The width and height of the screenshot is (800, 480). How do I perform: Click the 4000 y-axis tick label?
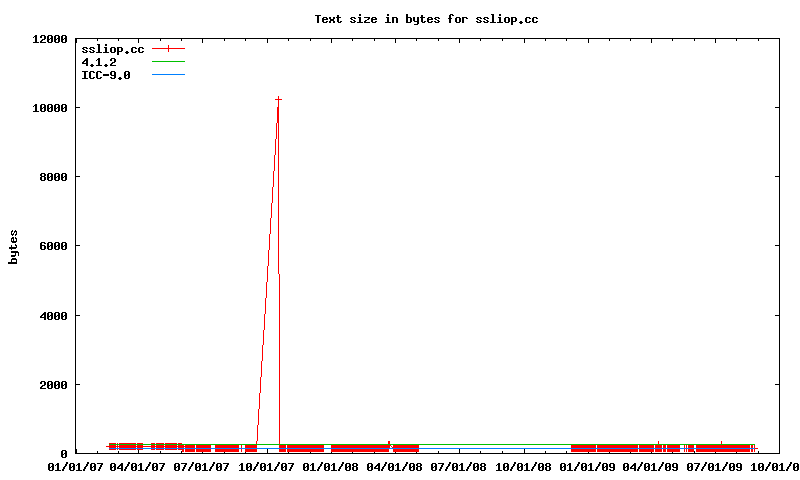coord(50,316)
